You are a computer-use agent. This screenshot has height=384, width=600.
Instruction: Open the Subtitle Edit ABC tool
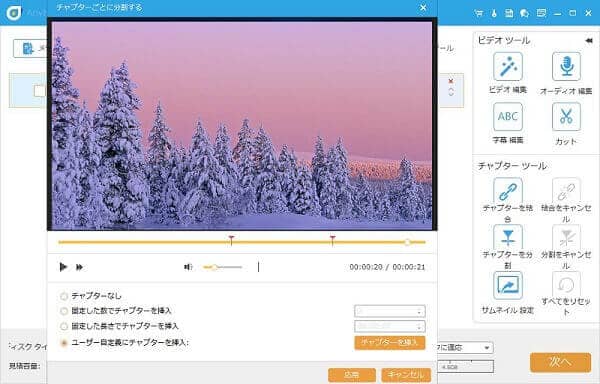coord(508,116)
